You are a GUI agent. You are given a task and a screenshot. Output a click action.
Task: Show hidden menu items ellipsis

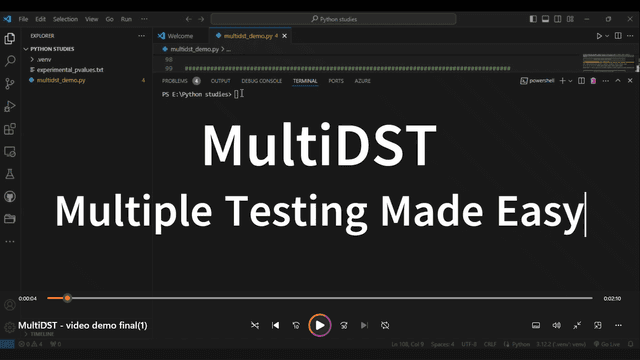pyautogui.click(x=144, y=19)
